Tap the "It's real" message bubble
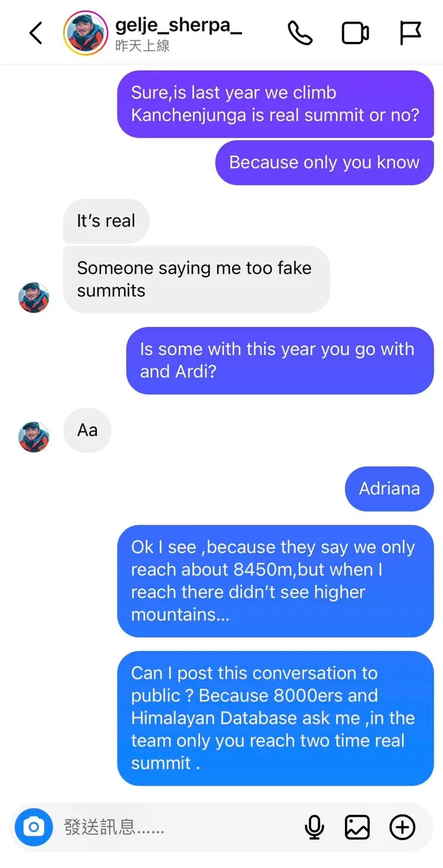The image size is (443, 868). click(x=106, y=221)
